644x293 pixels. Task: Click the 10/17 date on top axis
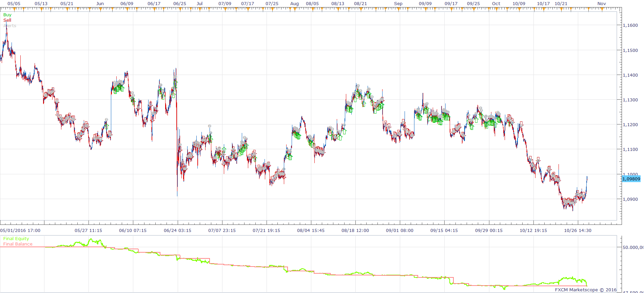point(543,4)
